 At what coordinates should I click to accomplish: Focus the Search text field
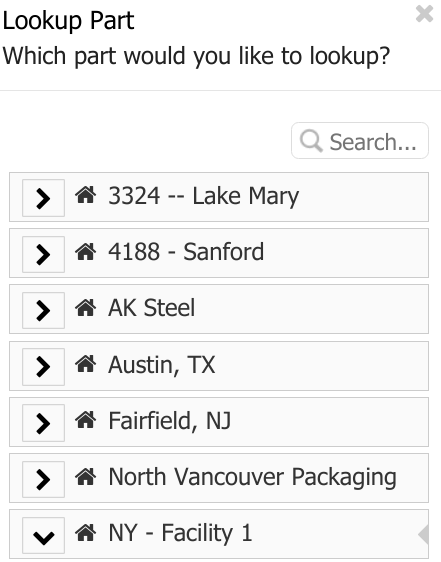coord(360,141)
